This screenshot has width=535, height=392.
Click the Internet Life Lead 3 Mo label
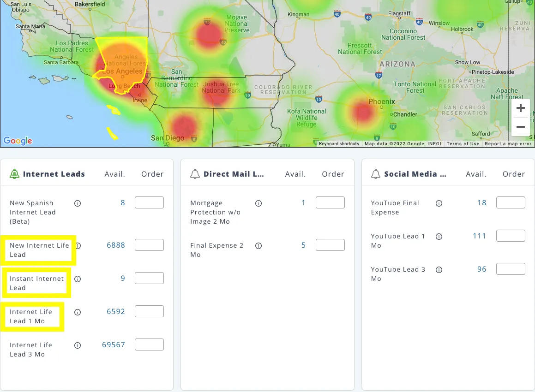(31, 350)
